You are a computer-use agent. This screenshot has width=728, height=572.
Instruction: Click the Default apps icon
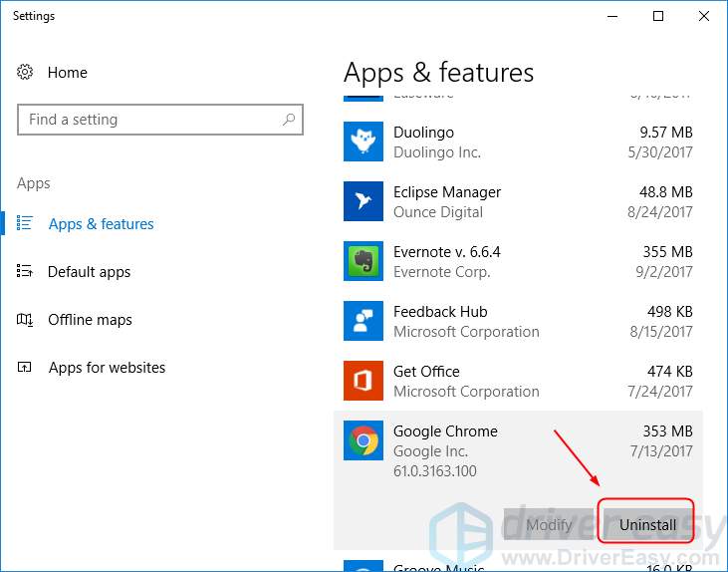(24, 271)
